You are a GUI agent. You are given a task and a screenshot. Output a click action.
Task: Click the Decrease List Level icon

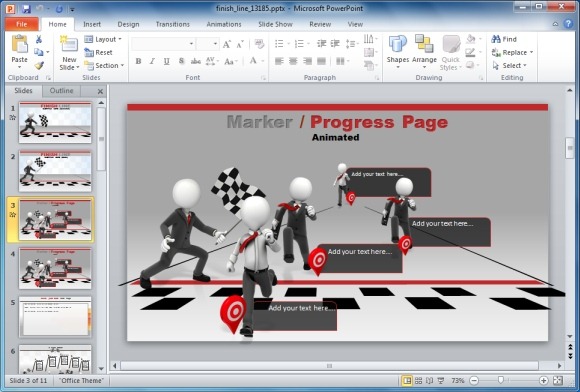pyautogui.click(x=321, y=44)
